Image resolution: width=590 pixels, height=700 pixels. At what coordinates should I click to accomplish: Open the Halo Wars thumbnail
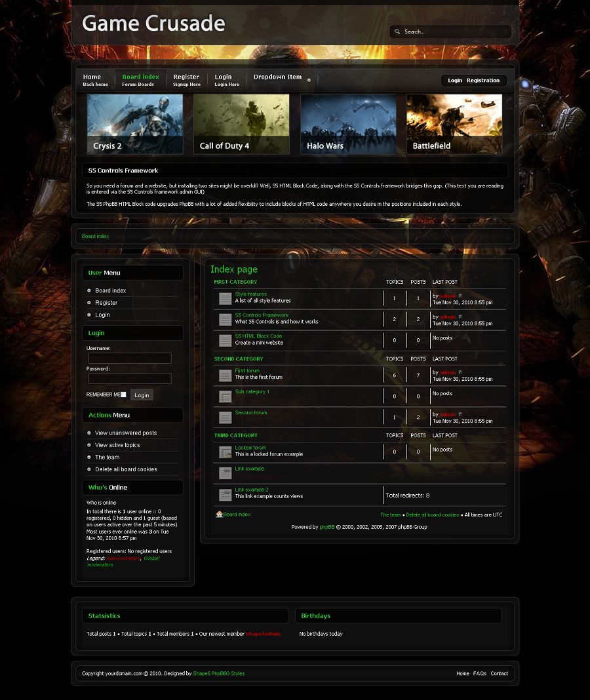point(348,124)
